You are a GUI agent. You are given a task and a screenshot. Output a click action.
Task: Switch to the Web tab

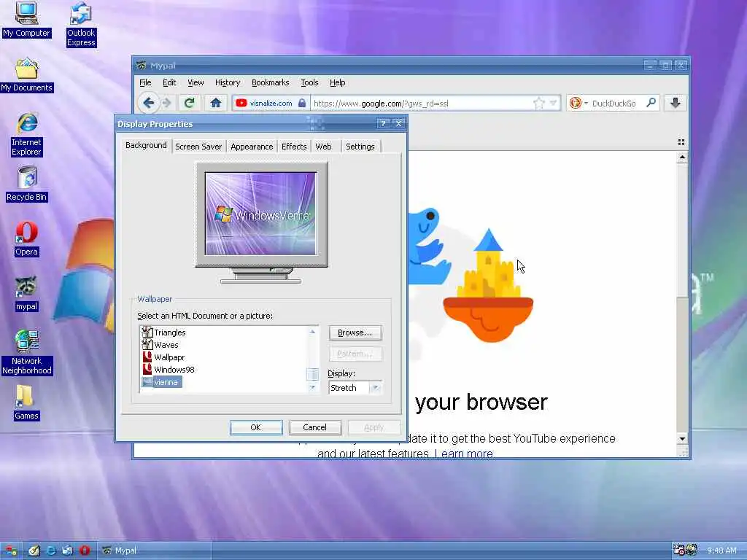pos(323,147)
